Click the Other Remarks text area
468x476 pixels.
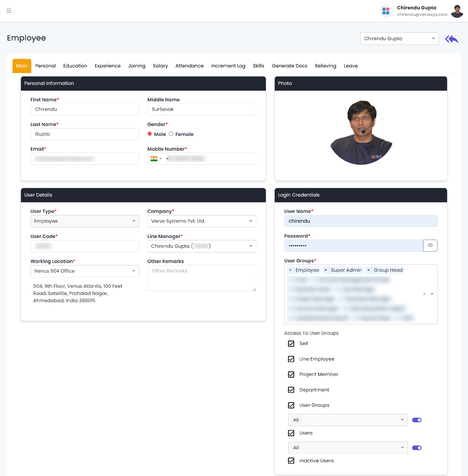(202, 278)
